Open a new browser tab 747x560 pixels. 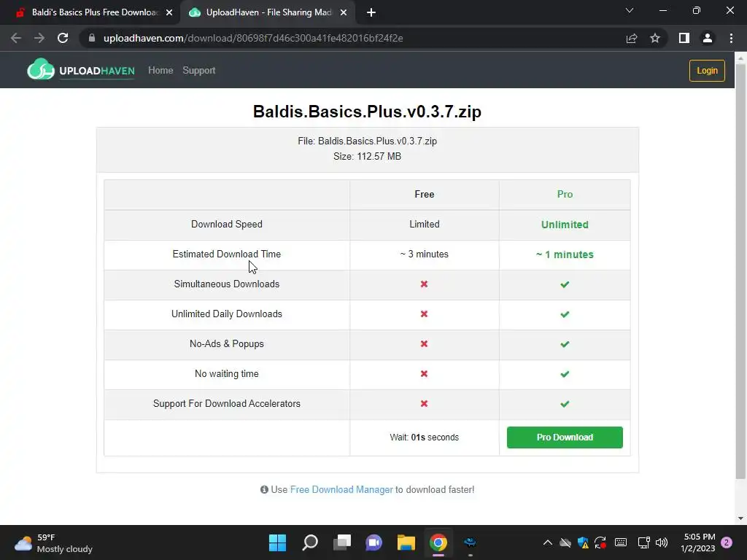point(371,12)
